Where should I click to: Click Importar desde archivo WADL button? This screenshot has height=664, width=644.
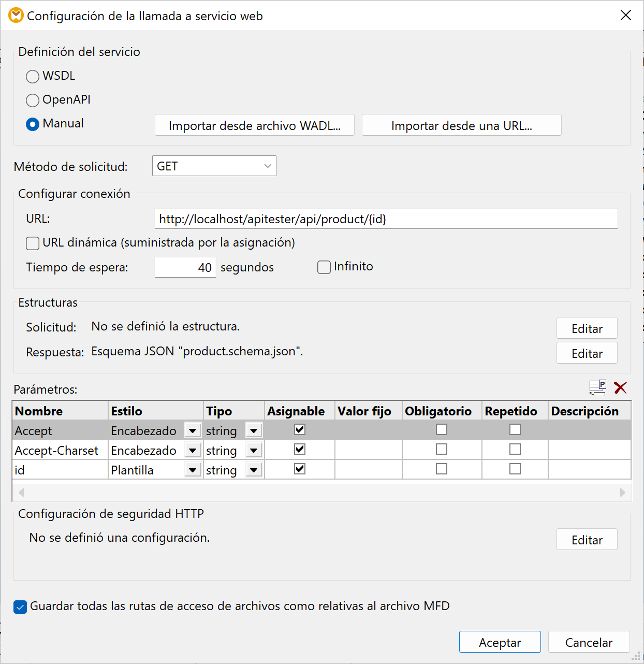click(x=254, y=125)
